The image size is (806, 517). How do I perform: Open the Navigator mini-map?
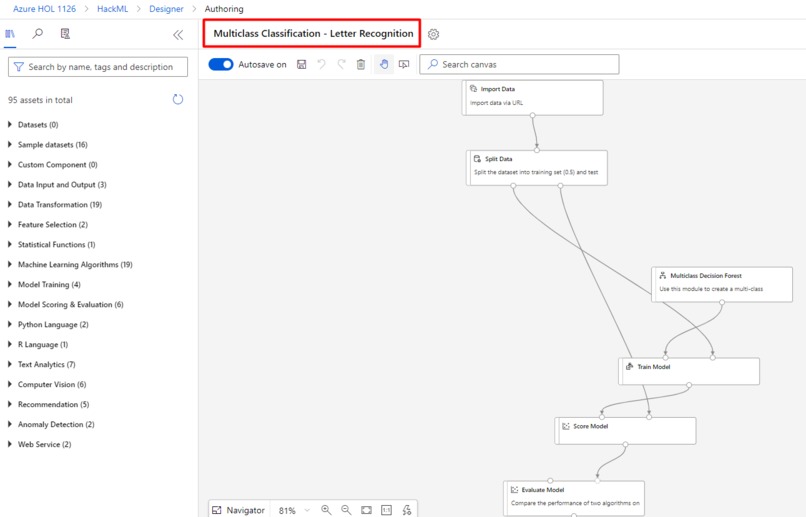[x=239, y=510]
